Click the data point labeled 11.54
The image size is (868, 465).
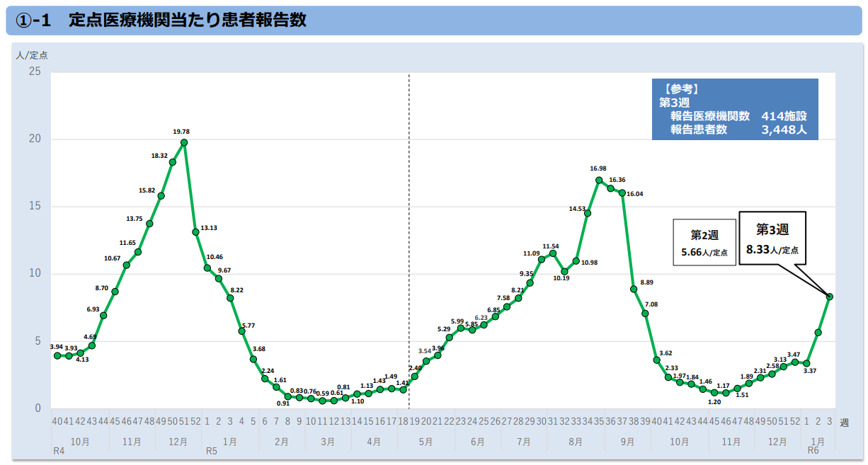[x=552, y=253]
